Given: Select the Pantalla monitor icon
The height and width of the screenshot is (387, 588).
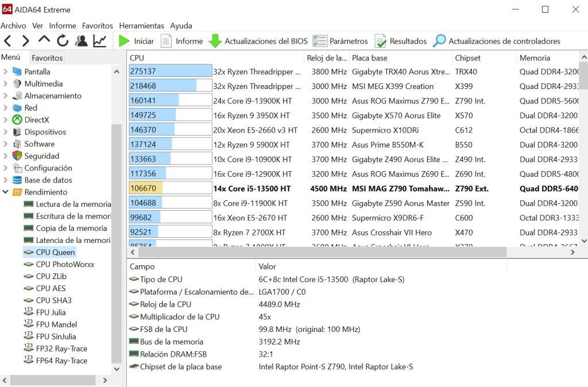Looking at the screenshot, I should 17,71.
